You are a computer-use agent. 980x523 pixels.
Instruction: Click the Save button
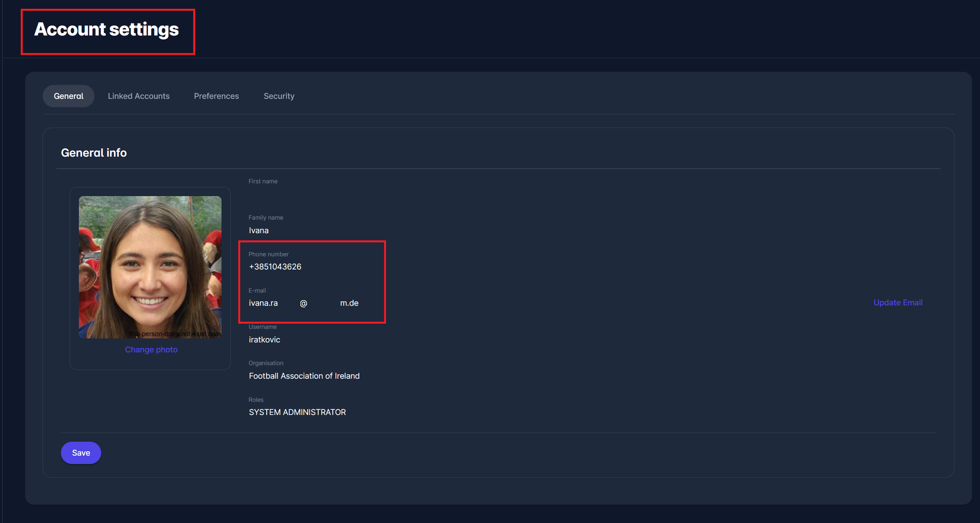[x=81, y=453]
